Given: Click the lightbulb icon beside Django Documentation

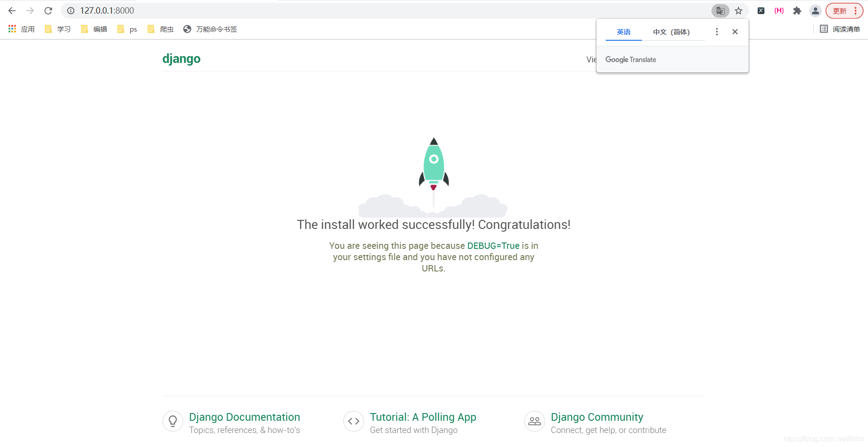Looking at the screenshot, I should coord(173,421).
